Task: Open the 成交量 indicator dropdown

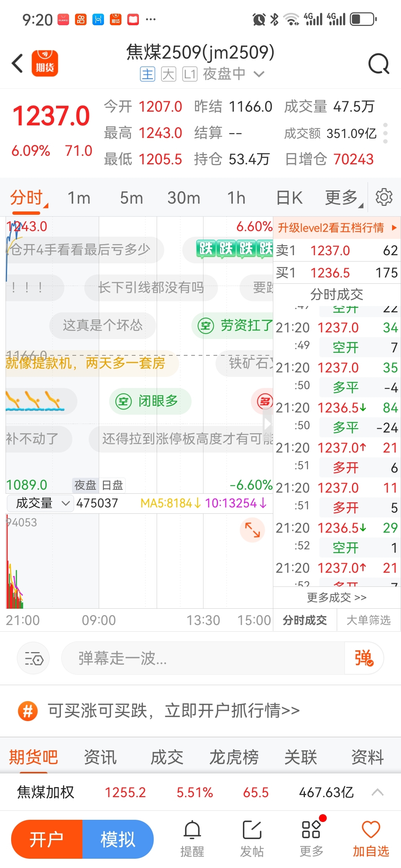Action: pyautogui.click(x=40, y=503)
